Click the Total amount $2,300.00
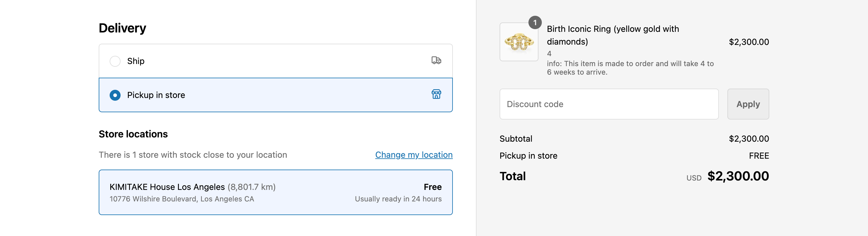Image resolution: width=868 pixels, height=236 pixels. click(738, 176)
